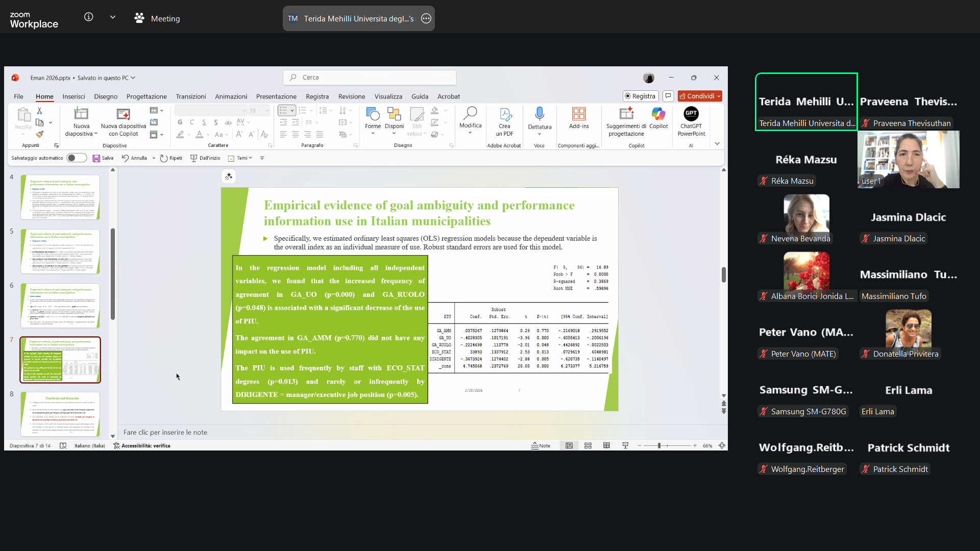Screen dimensions: 980x551
Task: Toggle Salvataggio automatico switch
Action: (77, 158)
